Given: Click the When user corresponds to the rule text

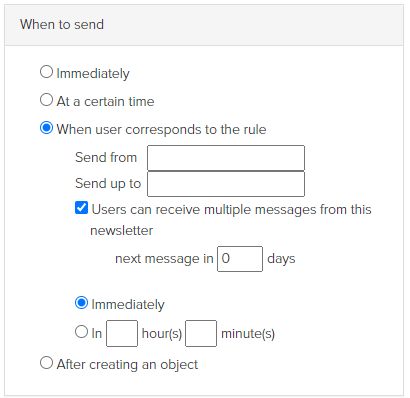Looking at the screenshot, I should coord(161,129).
